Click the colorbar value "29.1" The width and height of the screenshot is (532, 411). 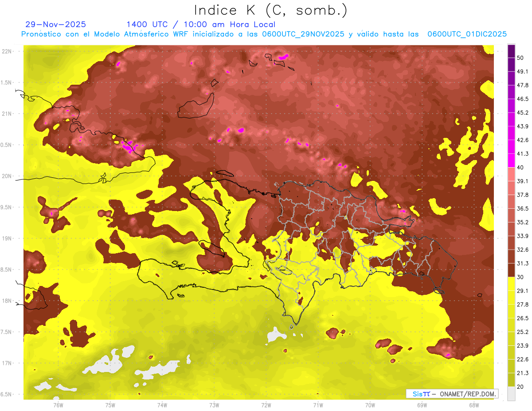[x=523, y=291]
